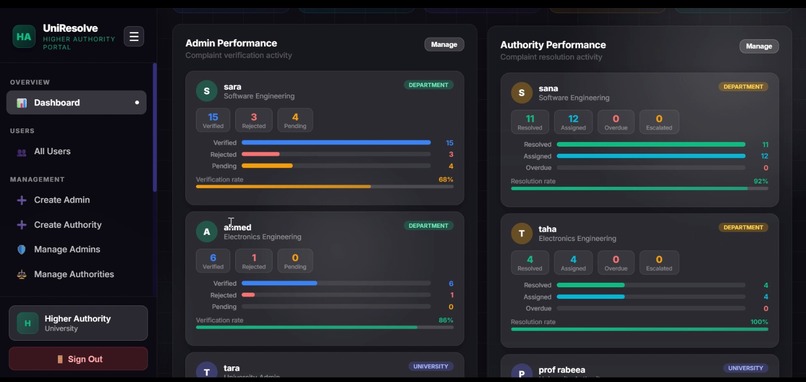The width and height of the screenshot is (806, 382).
Task: Click the All Users people icon
Action: (22, 152)
